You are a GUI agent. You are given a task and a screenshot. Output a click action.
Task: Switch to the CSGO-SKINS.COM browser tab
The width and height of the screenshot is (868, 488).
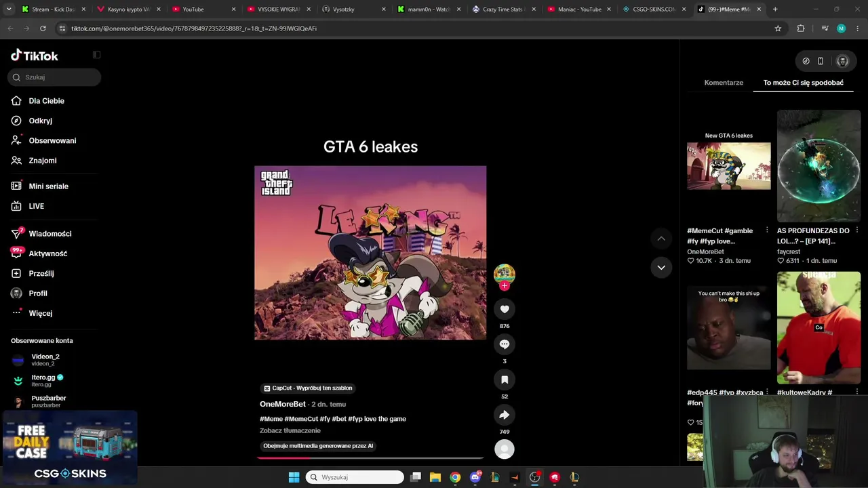pyautogui.click(x=654, y=9)
